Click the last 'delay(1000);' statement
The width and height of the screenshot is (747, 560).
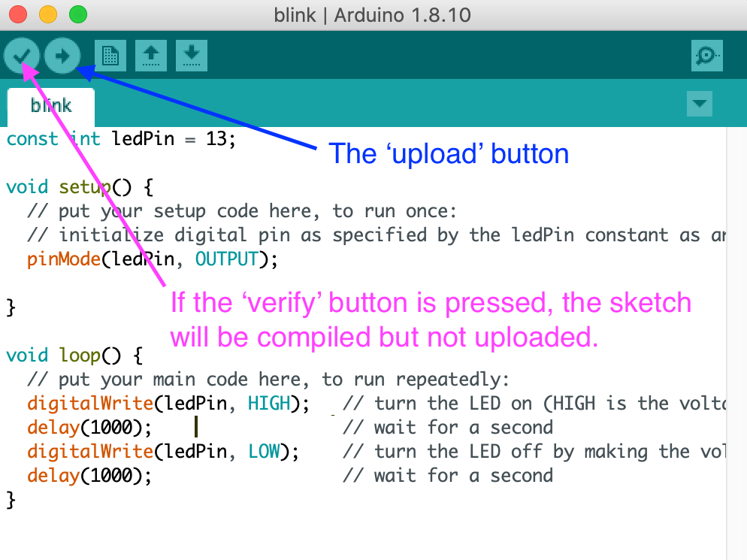click(x=89, y=476)
